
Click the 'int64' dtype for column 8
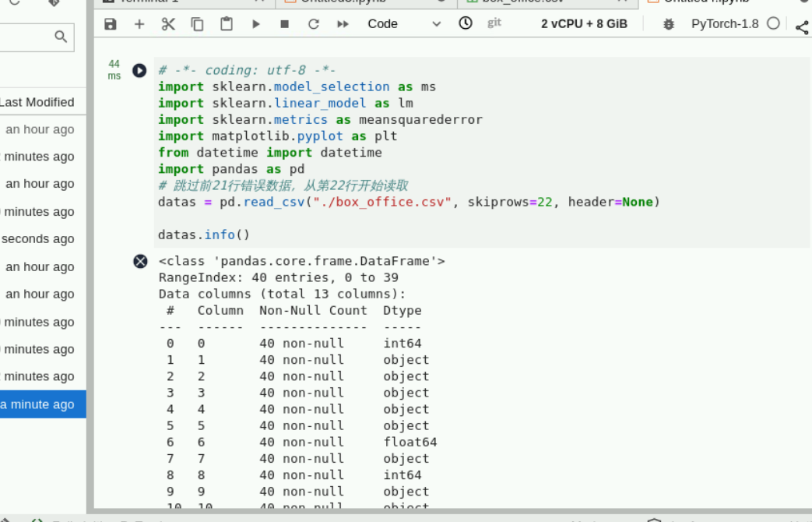pyautogui.click(x=402, y=474)
